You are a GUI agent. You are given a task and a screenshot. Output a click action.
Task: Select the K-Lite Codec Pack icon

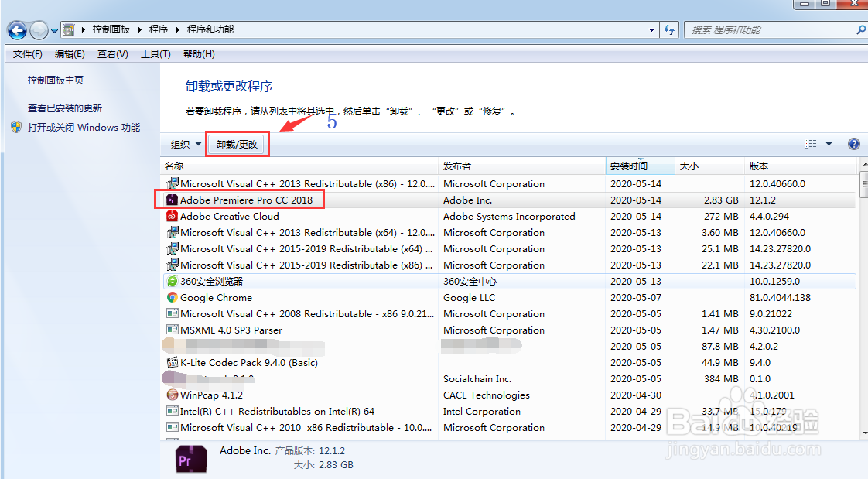(x=173, y=363)
